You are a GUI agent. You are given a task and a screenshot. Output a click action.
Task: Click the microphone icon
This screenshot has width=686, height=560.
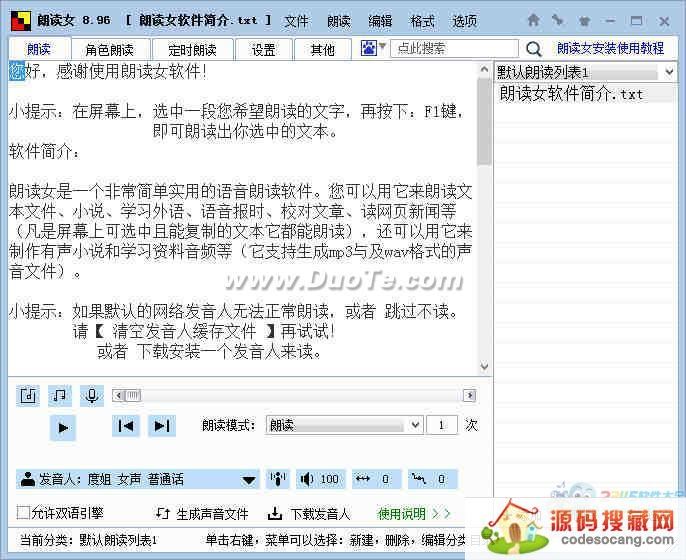92,396
